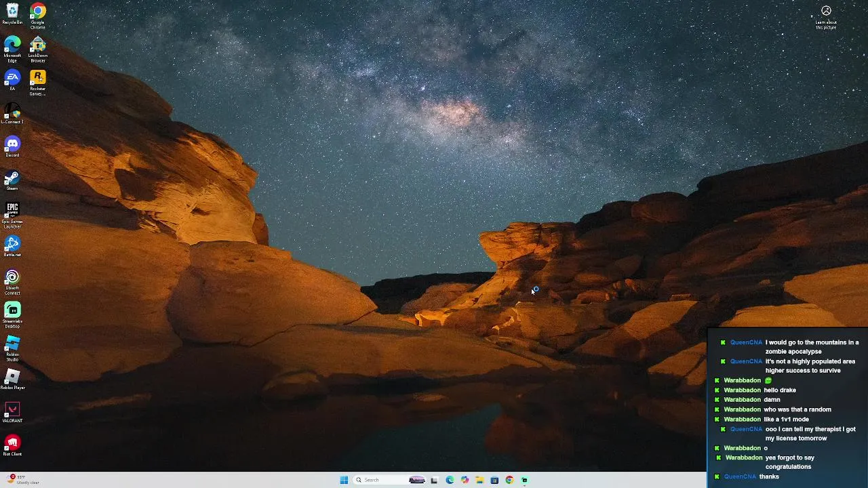This screenshot has height=488, width=868.
Task: Open Task View from the taskbar
Action: [x=434, y=480]
